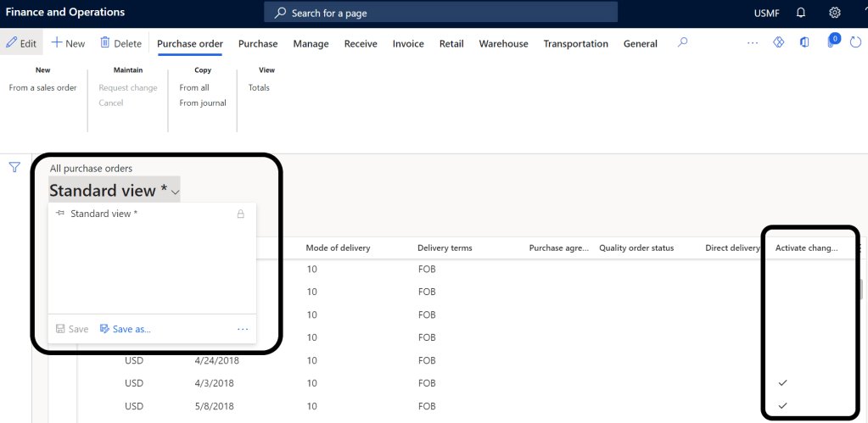868x423 pixels.
Task: Toggle Activate change checkmark for 4/3/2018 row
Action: click(x=782, y=383)
